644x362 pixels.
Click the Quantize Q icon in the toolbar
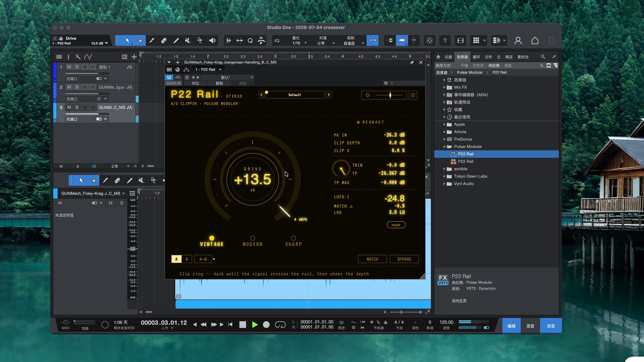[250, 41]
